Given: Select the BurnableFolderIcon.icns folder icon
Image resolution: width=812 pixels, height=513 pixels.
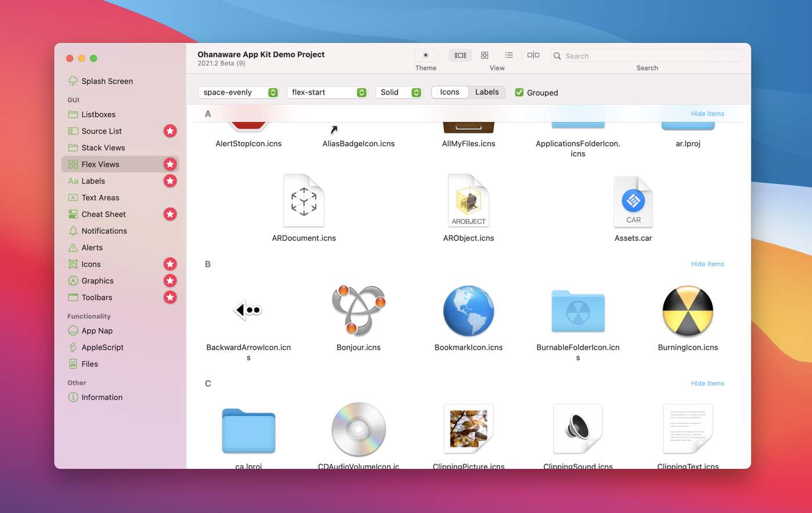Looking at the screenshot, I should coord(578,311).
